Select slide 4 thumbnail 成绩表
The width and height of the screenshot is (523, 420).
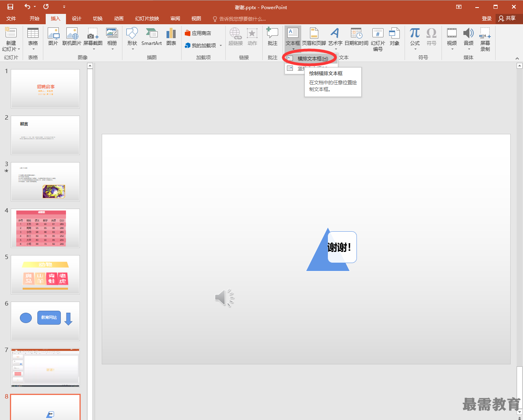click(x=45, y=228)
